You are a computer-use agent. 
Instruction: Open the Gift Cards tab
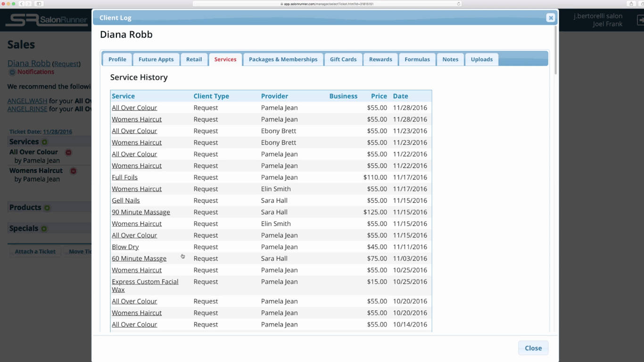[x=343, y=59]
